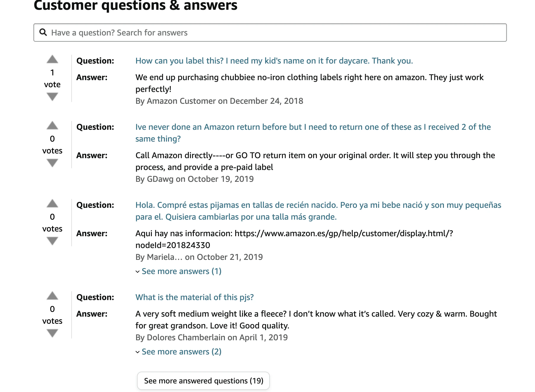Viewport: 535px width, 392px height.
Task: Open question about labeling for daycare
Action: pos(274,61)
